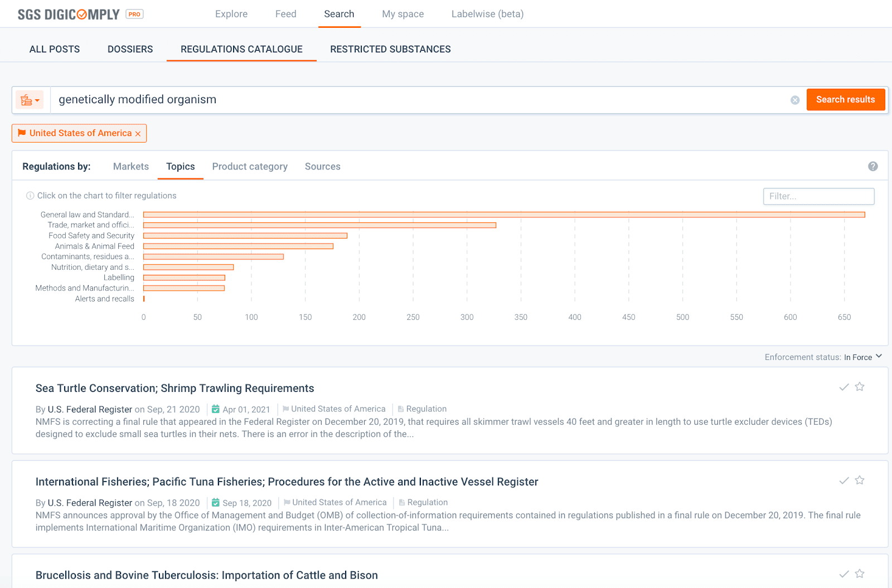Click the Sep 18, 2020 calendar date
The image size is (892, 588).
(x=241, y=503)
